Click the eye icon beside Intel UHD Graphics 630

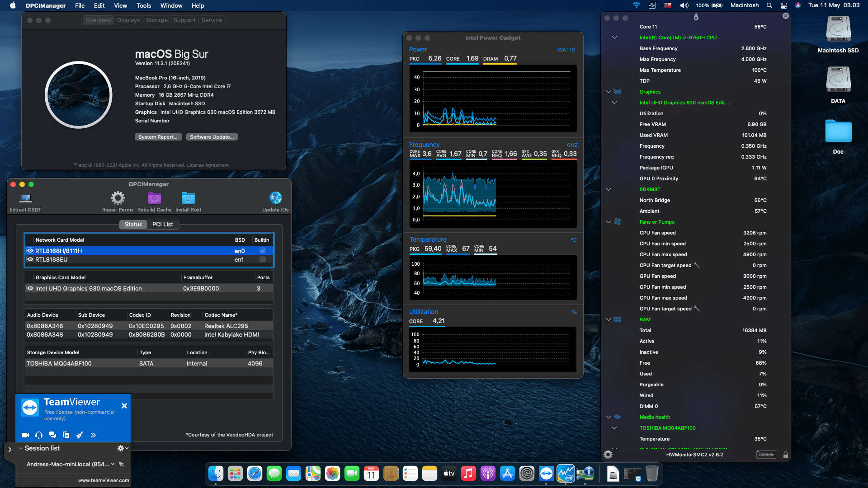[30, 288]
